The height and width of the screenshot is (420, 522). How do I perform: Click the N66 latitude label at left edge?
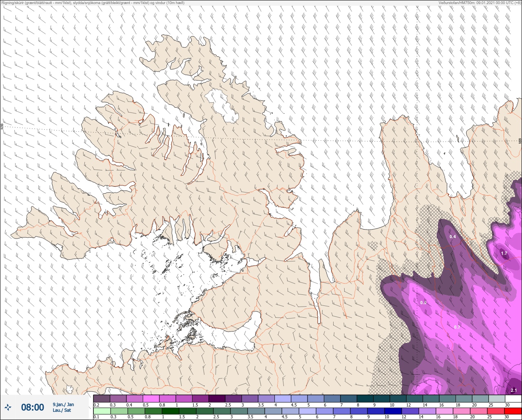pos(2,126)
